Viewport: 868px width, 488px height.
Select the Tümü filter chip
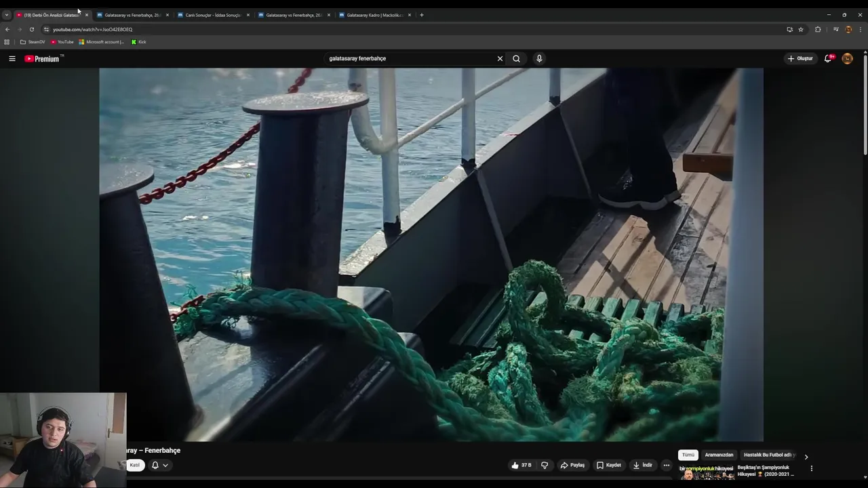[688, 455]
